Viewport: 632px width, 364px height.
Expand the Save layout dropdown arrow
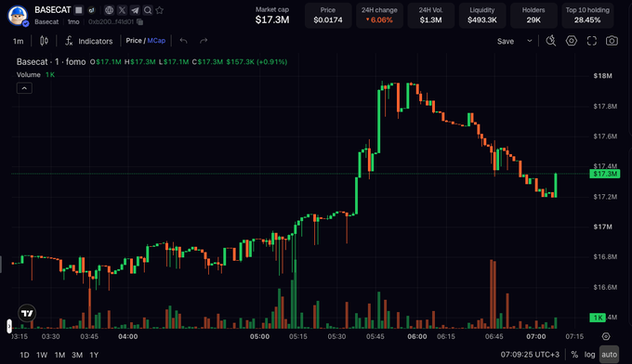[530, 41]
